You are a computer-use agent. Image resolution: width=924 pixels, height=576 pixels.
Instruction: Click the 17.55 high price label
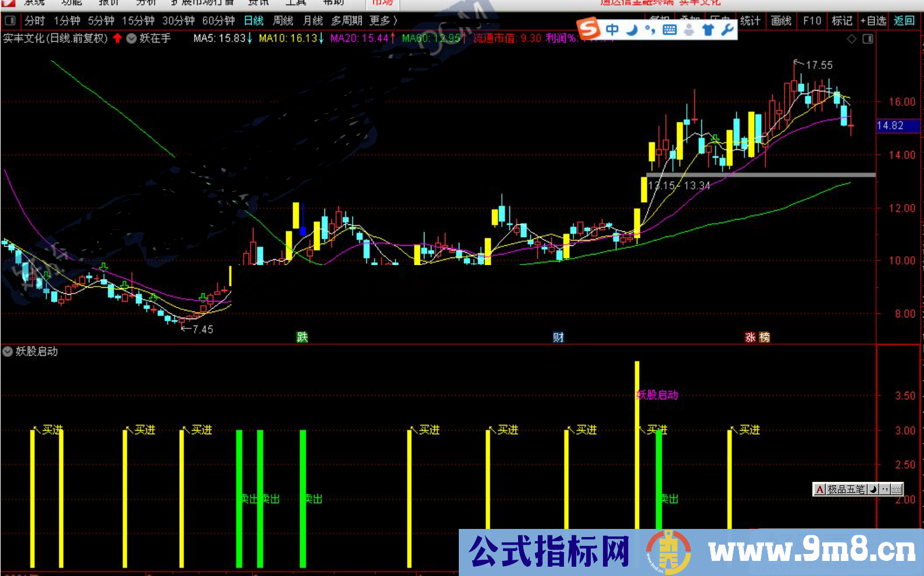click(819, 66)
